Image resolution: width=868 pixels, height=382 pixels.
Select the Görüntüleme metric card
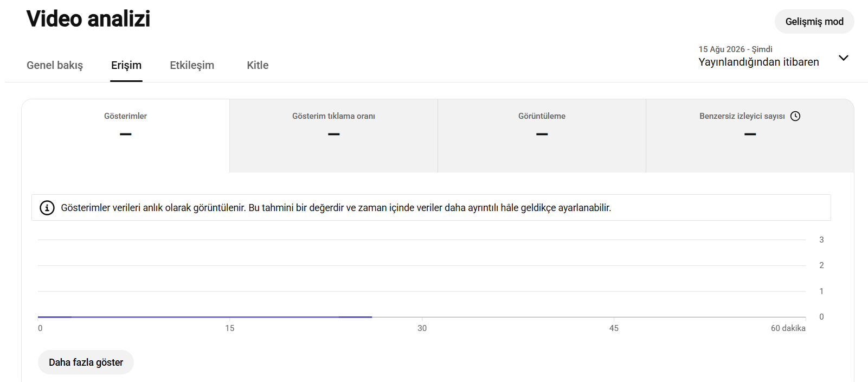coord(542,136)
